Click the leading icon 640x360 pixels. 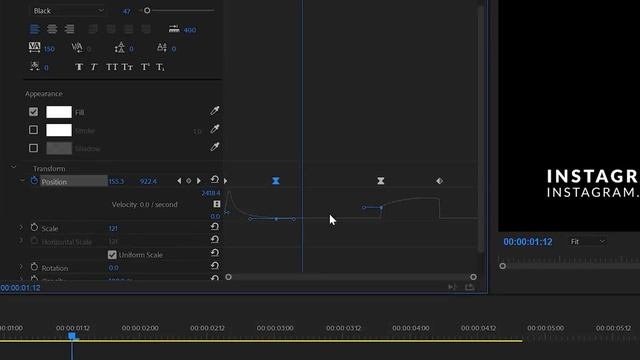point(120,48)
